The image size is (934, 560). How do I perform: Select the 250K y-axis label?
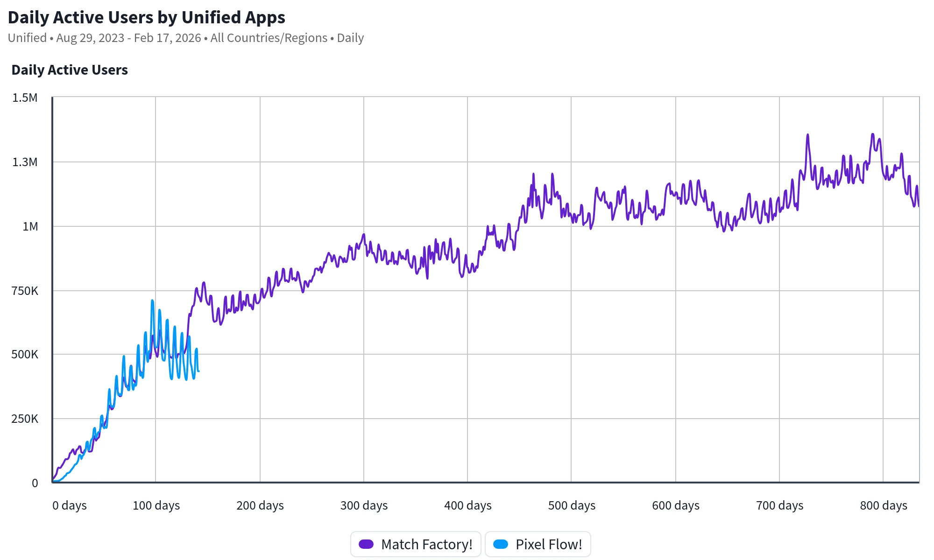coord(25,419)
